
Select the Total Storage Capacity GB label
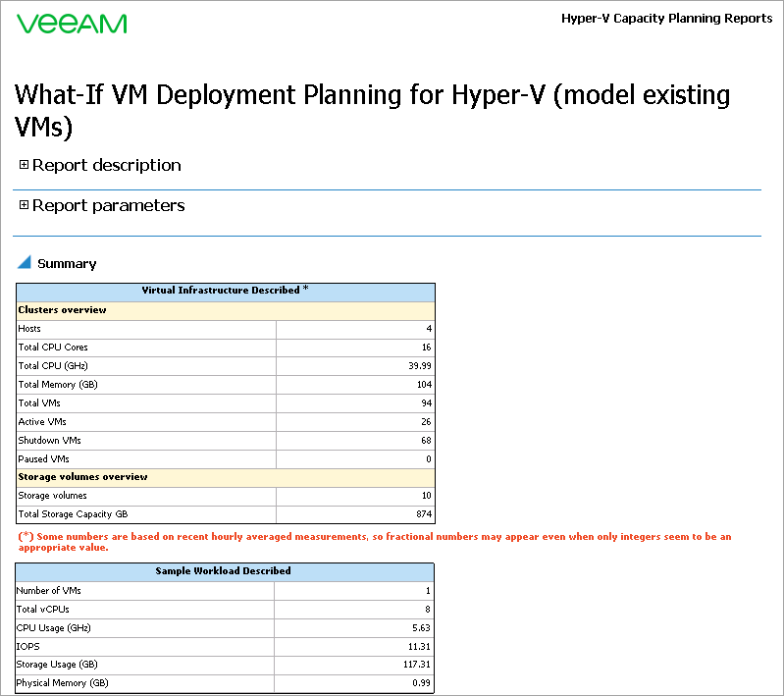click(x=73, y=513)
